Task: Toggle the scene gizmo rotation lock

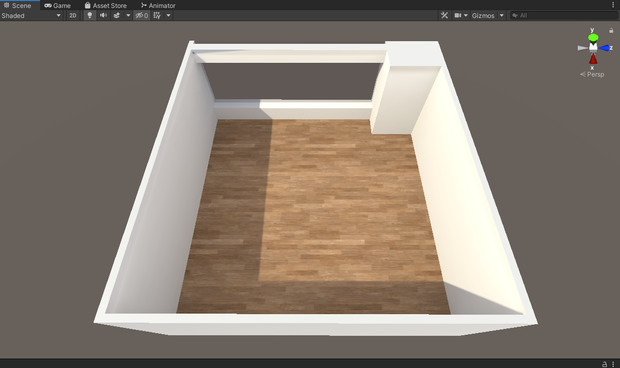Action: pos(611,30)
